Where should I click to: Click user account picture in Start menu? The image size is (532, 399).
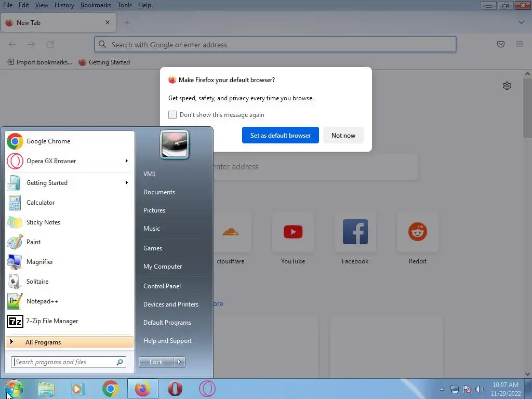click(175, 145)
